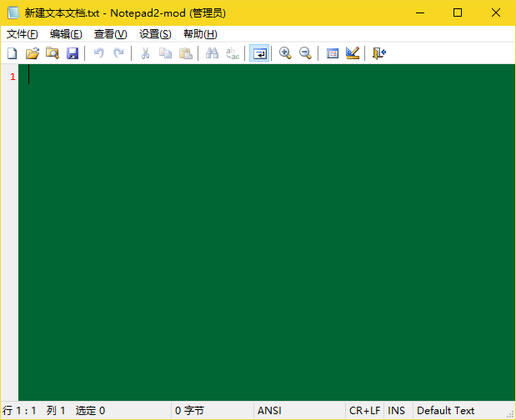Image resolution: width=516 pixels, height=420 pixels.
Task: Click the resize grip in status bar corner
Action: pos(510,415)
